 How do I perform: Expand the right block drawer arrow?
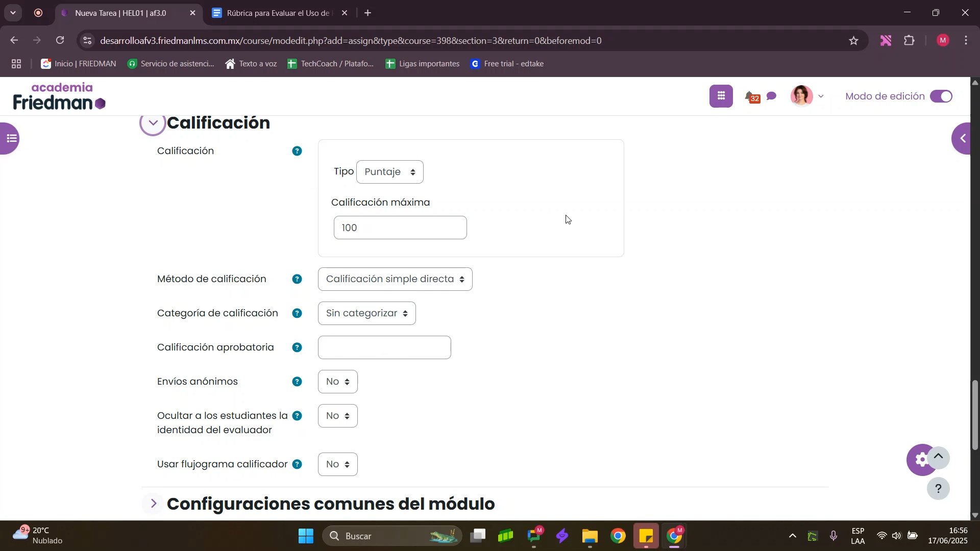point(963,138)
